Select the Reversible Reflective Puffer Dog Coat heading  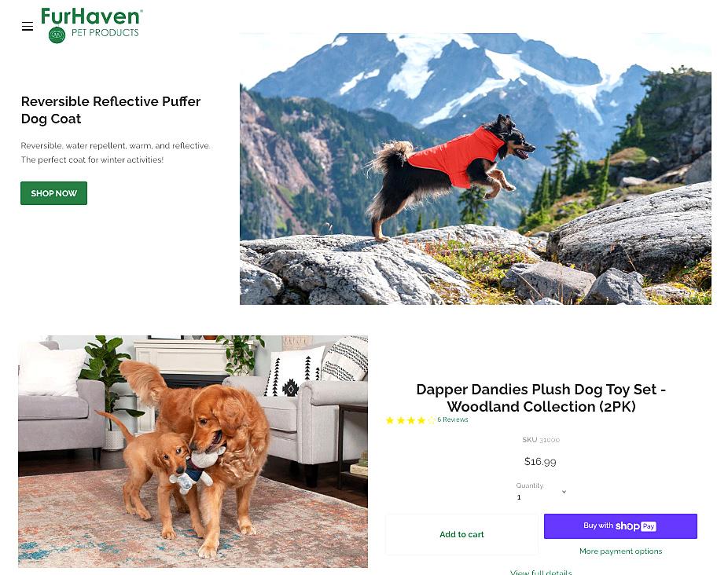[111, 110]
